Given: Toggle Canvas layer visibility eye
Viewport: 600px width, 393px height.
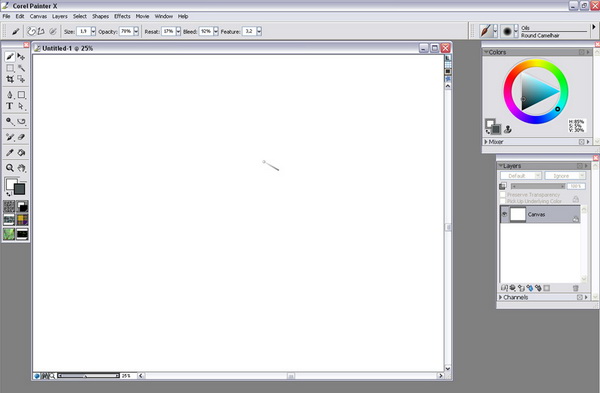Looking at the screenshot, I should point(504,214).
